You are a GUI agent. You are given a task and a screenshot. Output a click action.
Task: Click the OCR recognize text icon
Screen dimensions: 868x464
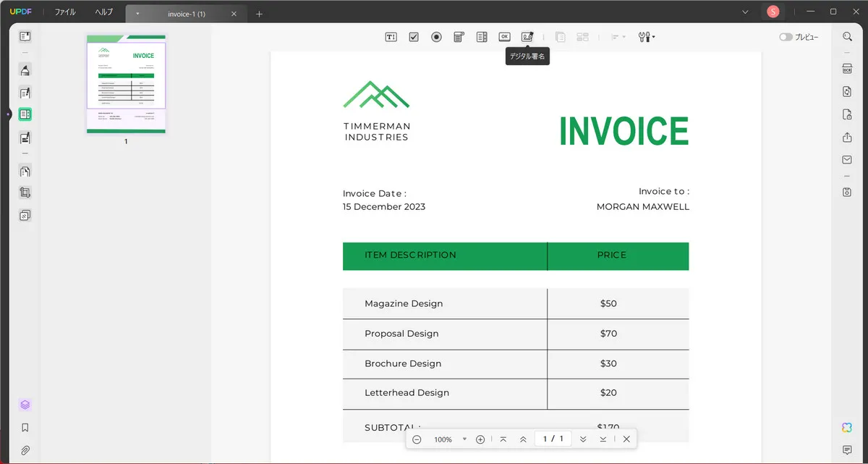847,69
